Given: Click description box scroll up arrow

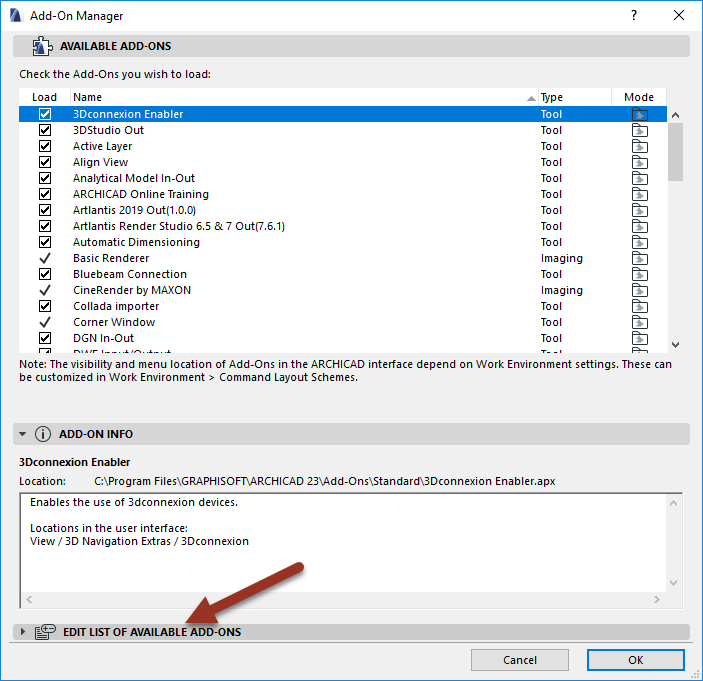Looking at the screenshot, I should [673, 503].
